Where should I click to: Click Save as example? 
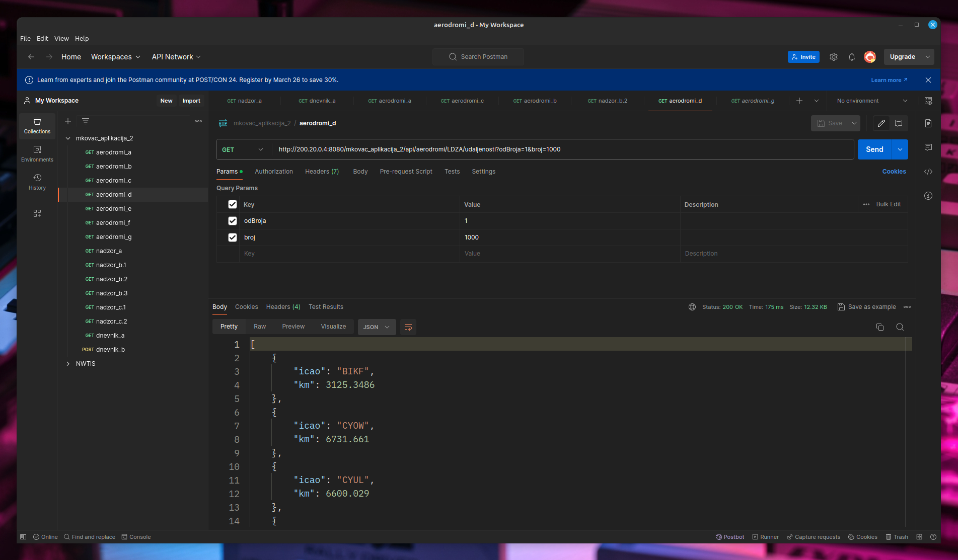pyautogui.click(x=867, y=307)
